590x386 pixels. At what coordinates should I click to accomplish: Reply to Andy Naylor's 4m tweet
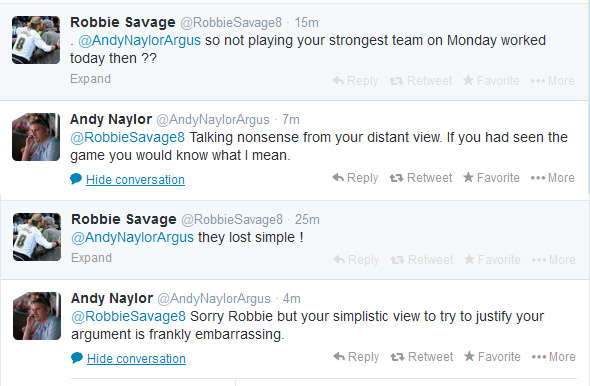coord(356,357)
